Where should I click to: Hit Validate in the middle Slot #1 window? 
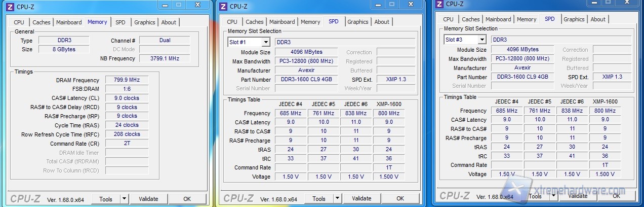coord(361,198)
